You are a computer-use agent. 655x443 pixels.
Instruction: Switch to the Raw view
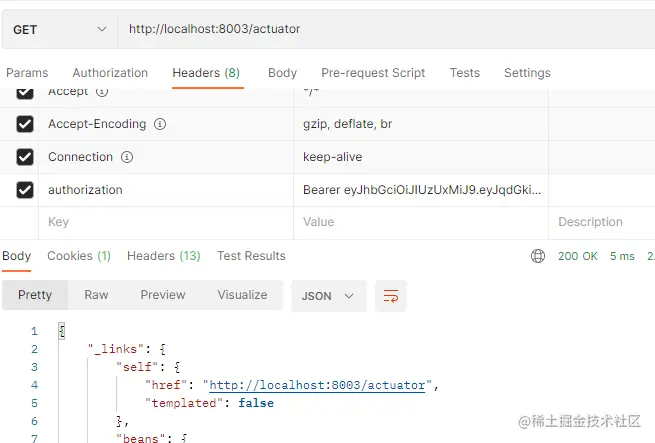[96, 295]
